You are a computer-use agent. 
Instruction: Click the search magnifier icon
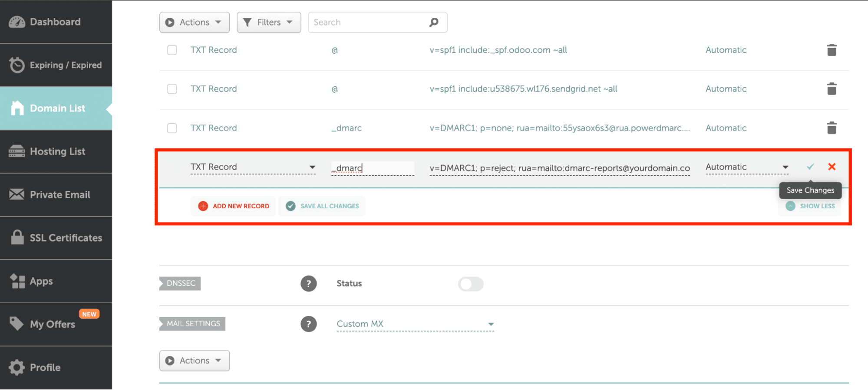433,23
